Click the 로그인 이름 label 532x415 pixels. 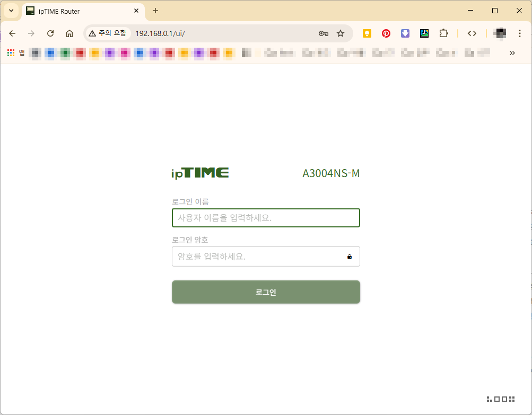pos(190,202)
